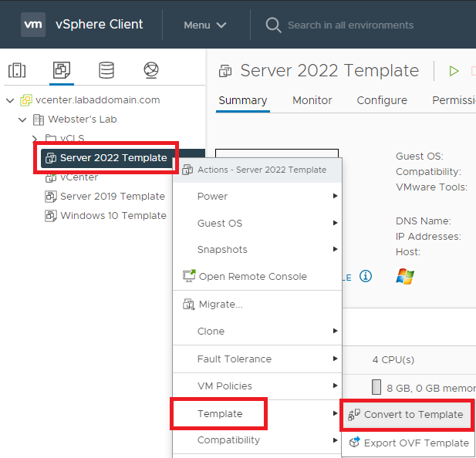Viewport: 476px width, 458px height.
Task: Collapse the Webster's Lab datacenter node
Action: click(22, 120)
